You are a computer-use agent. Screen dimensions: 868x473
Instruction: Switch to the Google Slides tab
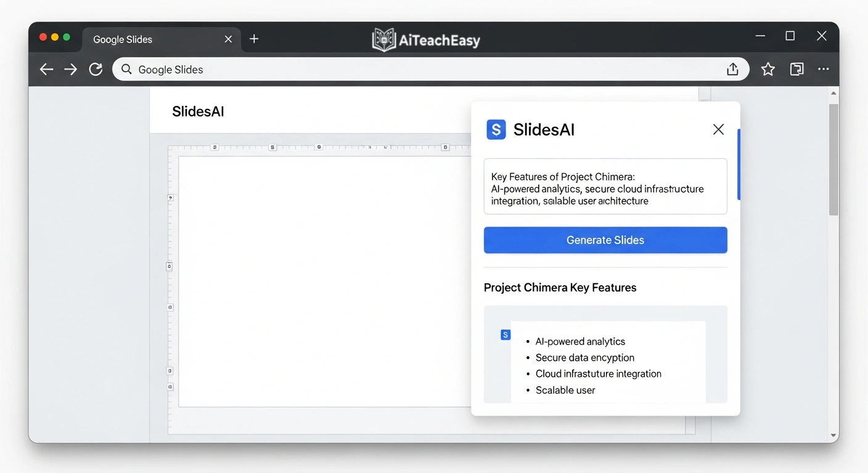(x=122, y=39)
